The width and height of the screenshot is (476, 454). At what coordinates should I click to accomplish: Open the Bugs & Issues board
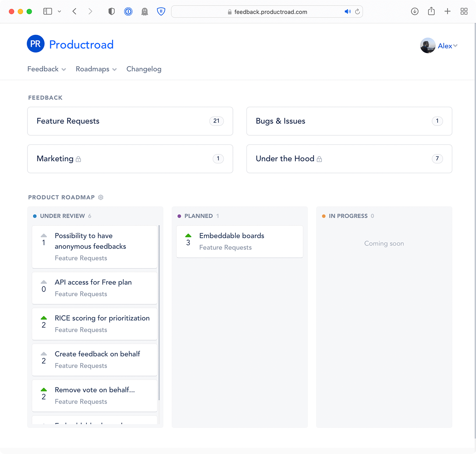349,121
